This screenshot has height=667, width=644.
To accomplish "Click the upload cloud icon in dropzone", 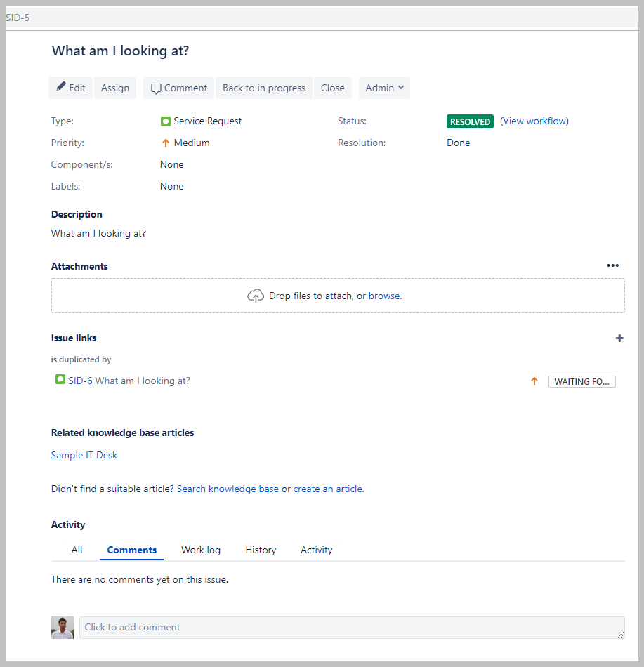I will (x=256, y=296).
